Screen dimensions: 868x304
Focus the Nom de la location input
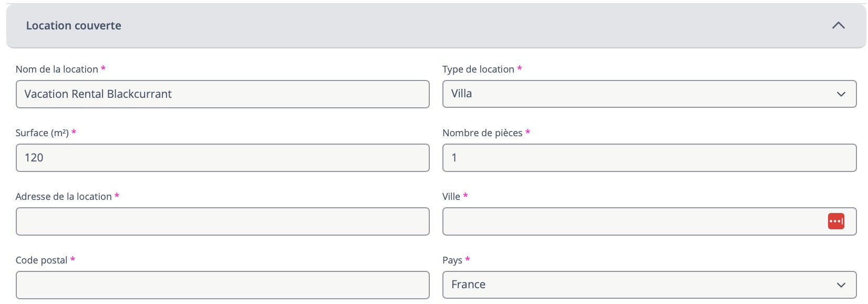(222, 94)
